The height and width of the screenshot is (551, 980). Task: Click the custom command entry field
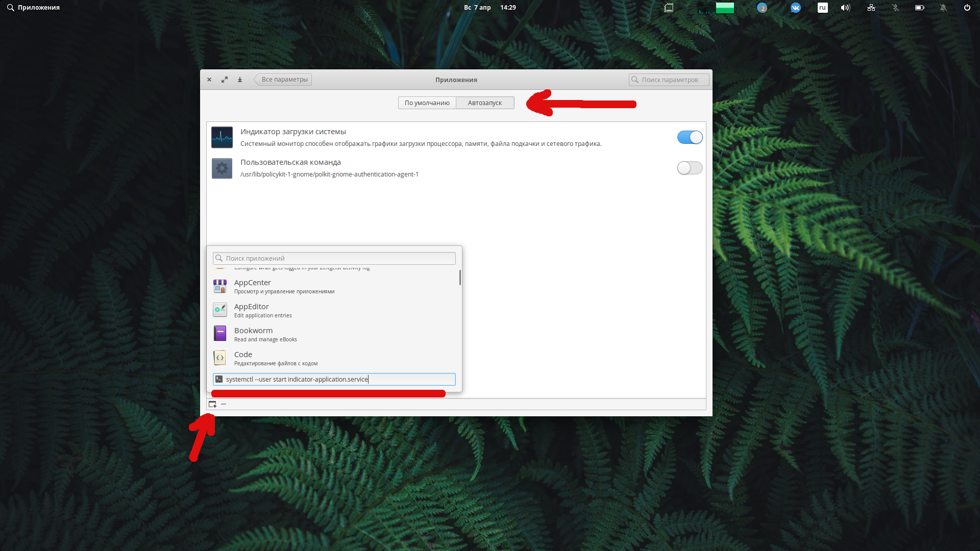pos(334,379)
